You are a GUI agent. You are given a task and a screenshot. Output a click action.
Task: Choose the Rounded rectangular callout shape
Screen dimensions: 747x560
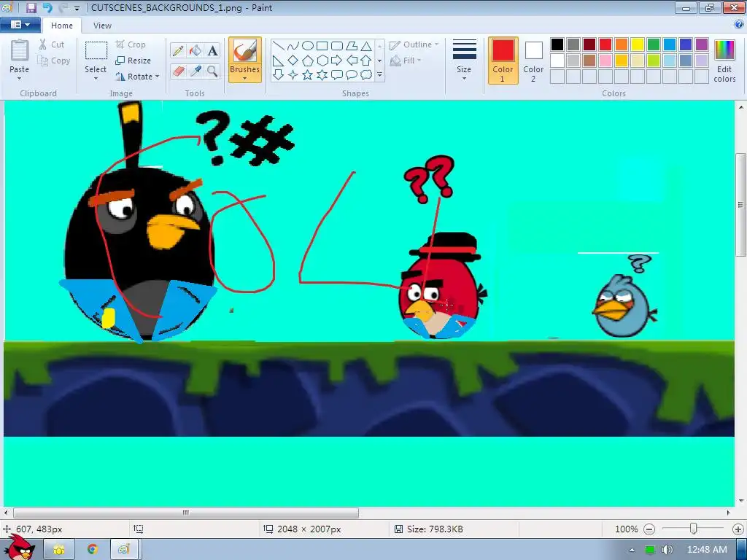[337, 75]
